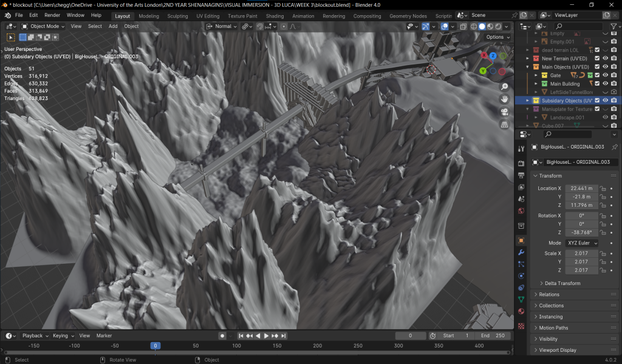The image size is (622, 364).
Task: Jump to the timeline start frame
Action: [241, 335]
